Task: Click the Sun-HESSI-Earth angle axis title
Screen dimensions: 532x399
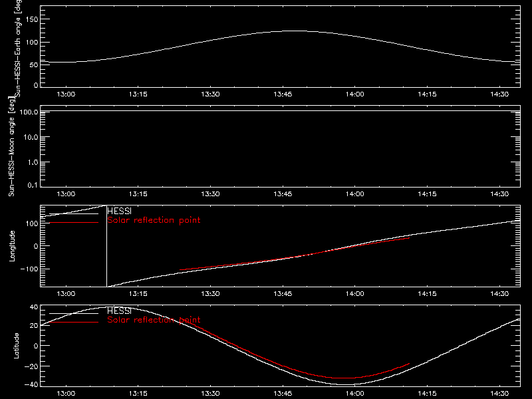Action: point(18,48)
